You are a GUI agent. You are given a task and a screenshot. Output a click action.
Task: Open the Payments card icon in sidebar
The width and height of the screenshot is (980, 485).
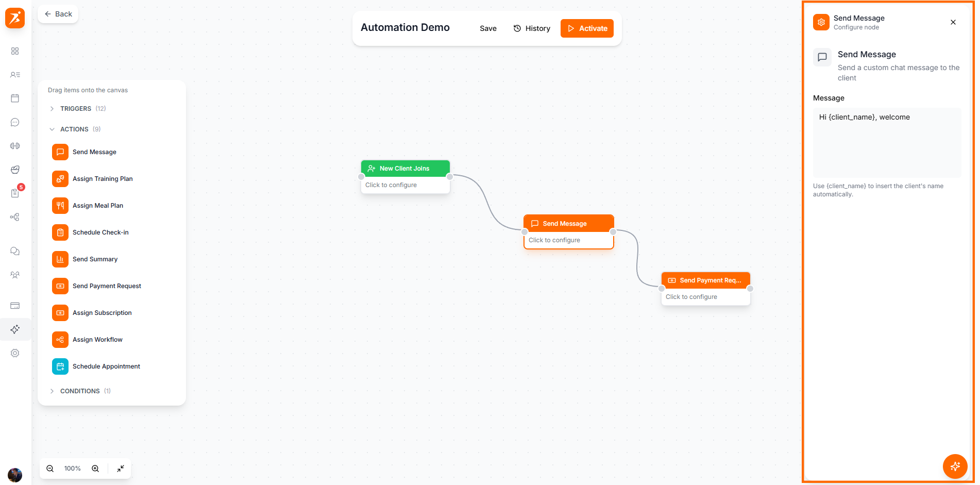tap(15, 306)
